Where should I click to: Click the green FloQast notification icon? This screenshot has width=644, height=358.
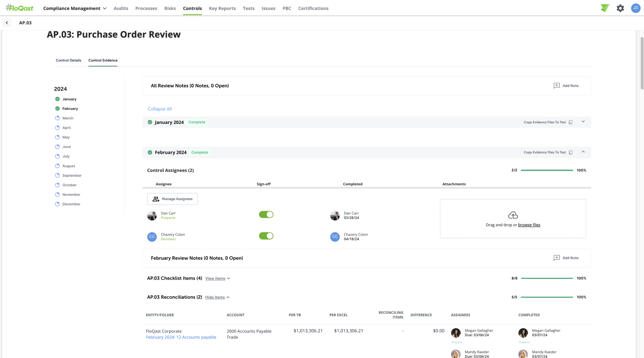click(x=605, y=8)
